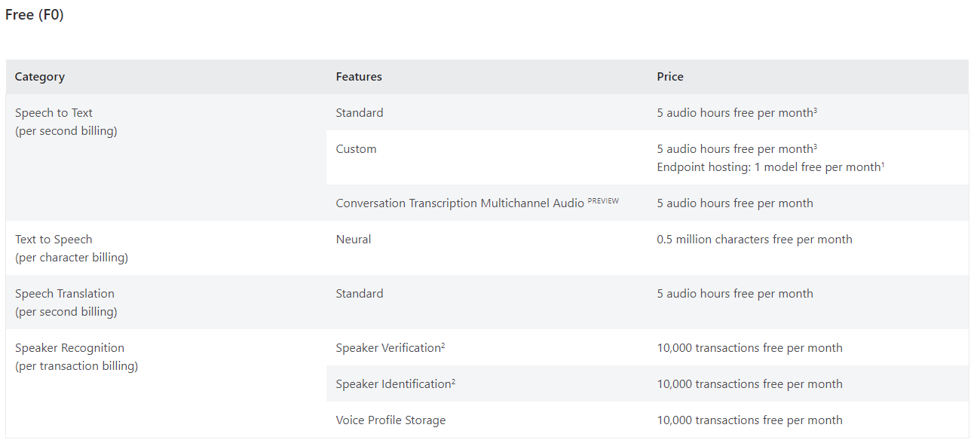Select the Features column header
980x446 pixels.
tap(359, 77)
